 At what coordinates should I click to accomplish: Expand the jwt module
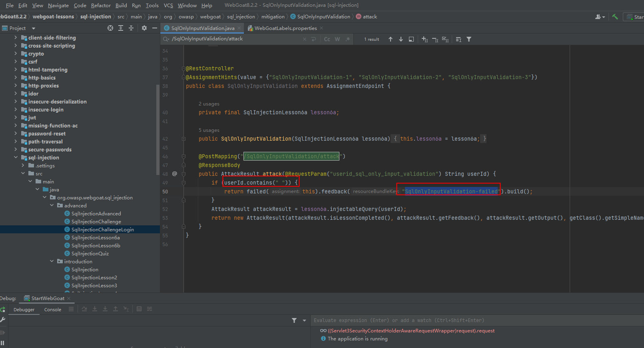[x=16, y=117]
